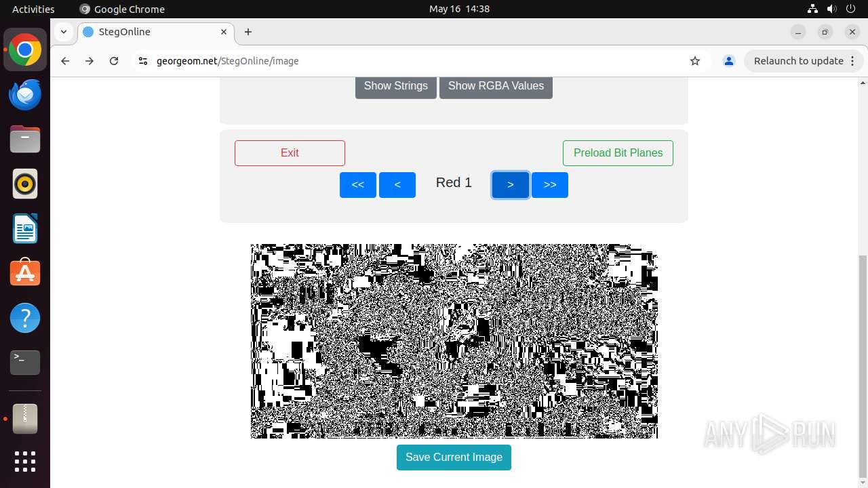Show Applications grid in dock
Image resolution: width=868 pixels, height=488 pixels.
click(x=25, y=462)
